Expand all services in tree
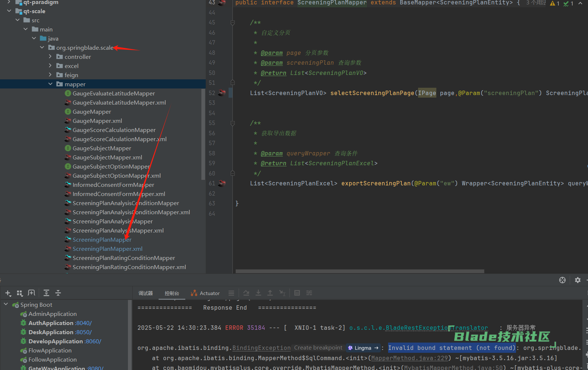The image size is (588, 370). pos(46,293)
